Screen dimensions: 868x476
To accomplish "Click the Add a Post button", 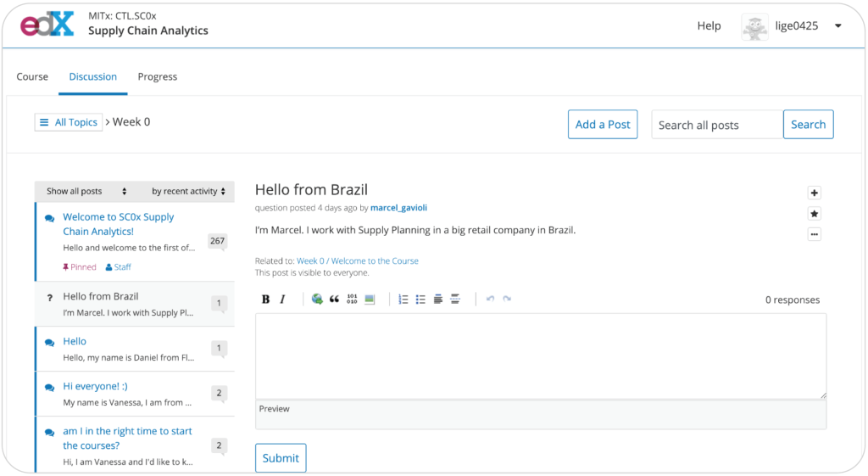I will click(x=603, y=125).
